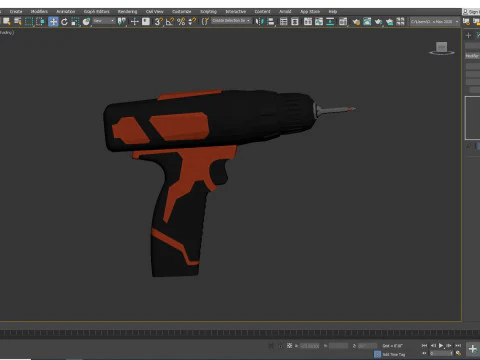Image resolution: width=480 pixels, height=360 pixels.
Task: Open the Autodesk A360 gallery icon
Action: [x=401, y=22]
